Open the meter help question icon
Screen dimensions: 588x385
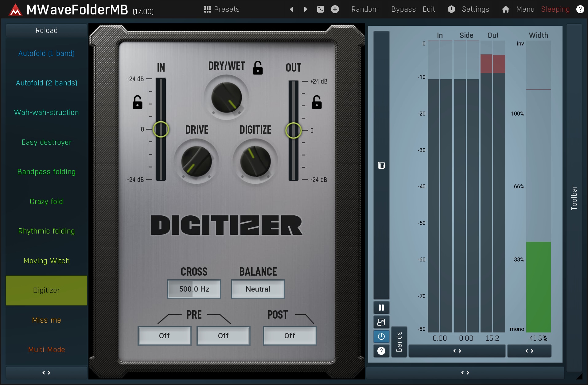[x=381, y=351]
